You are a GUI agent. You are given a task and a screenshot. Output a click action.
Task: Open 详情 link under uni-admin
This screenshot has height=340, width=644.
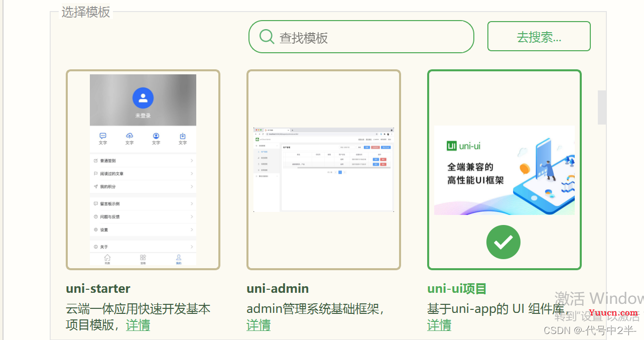click(x=259, y=325)
